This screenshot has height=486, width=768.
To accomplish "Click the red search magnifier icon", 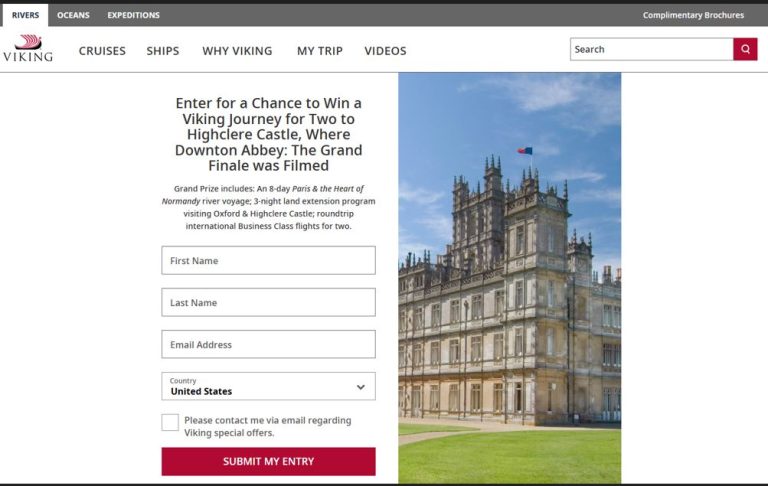I will [x=745, y=49].
